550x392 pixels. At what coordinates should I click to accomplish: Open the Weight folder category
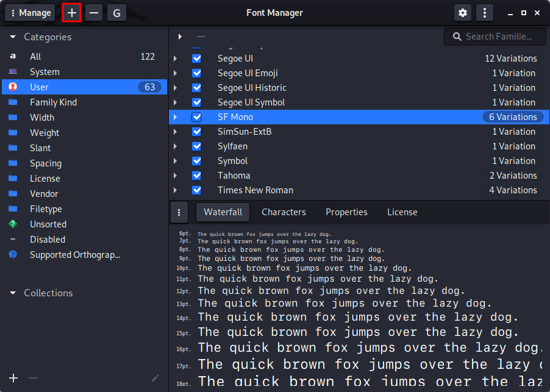(84, 133)
